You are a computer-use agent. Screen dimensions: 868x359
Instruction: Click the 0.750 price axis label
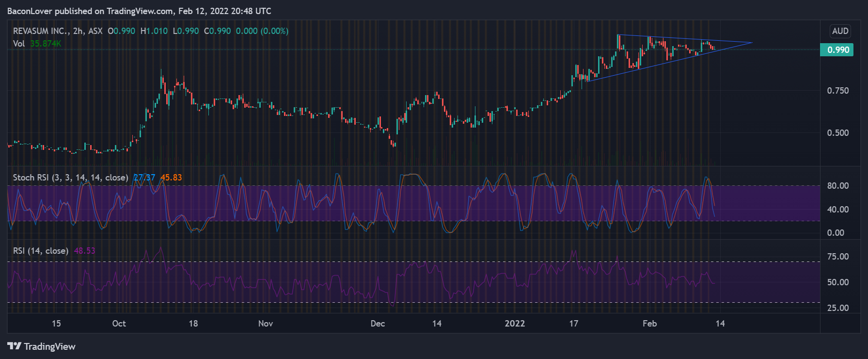(x=838, y=91)
